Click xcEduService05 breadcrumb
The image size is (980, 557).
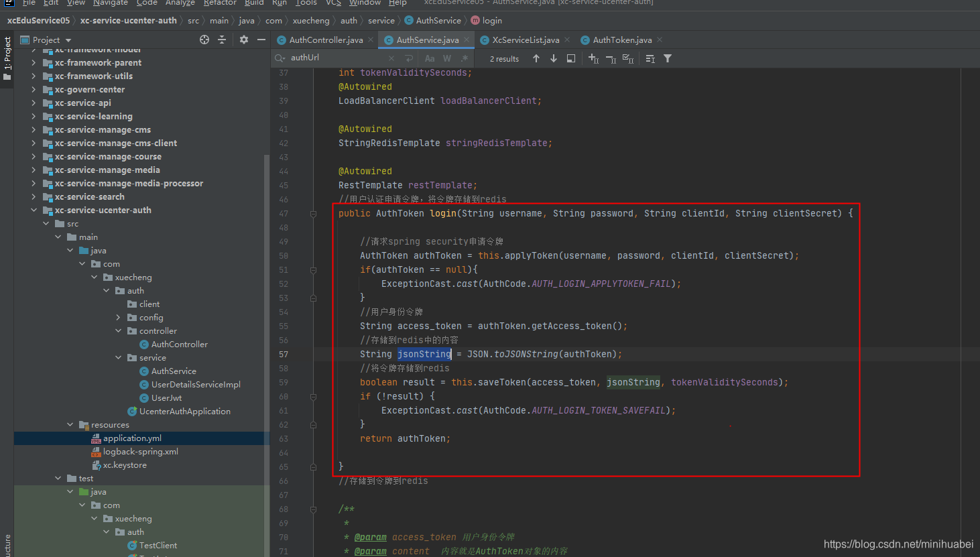click(38, 21)
